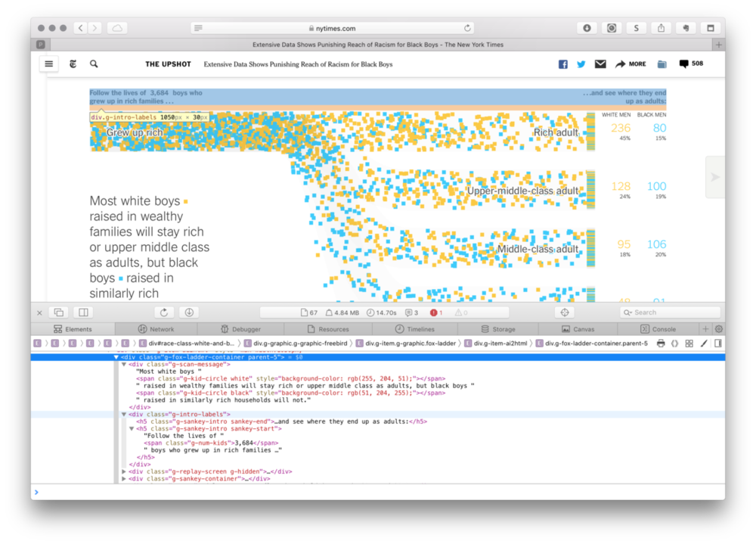Select the div.g-item-ai2html breadcrumb
This screenshot has height=544, width=756.
coord(496,343)
